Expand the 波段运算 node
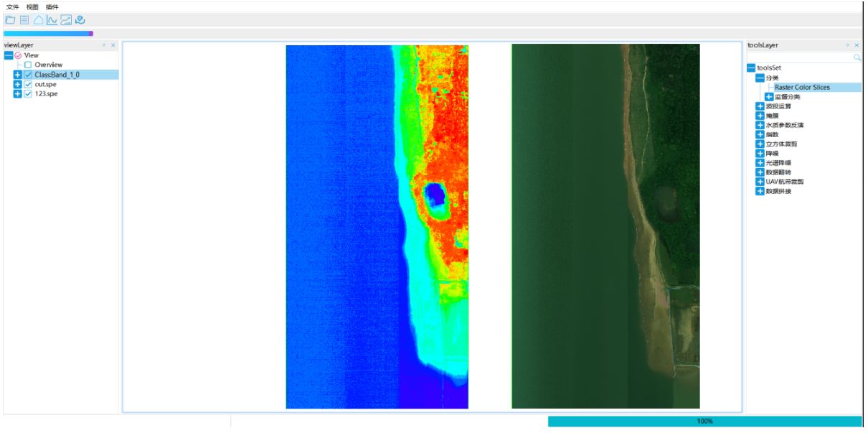 [760, 106]
